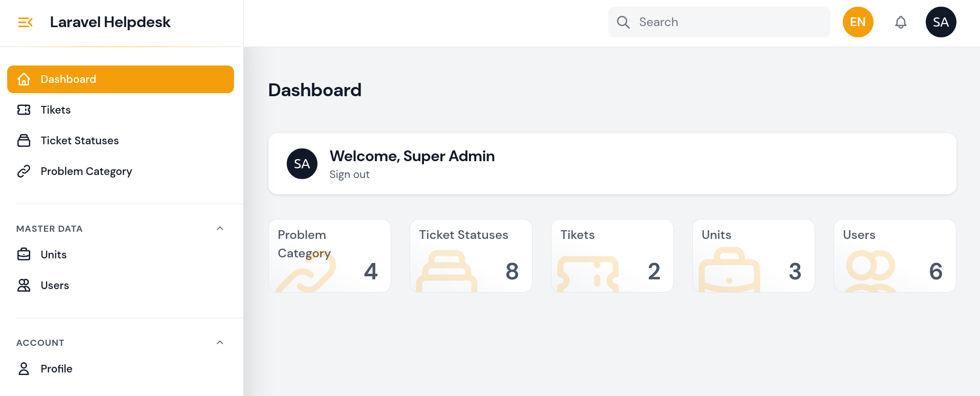Open the Users stat card
This screenshot has height=396, width=980.
pyautogui.click(x=894, y=256)
